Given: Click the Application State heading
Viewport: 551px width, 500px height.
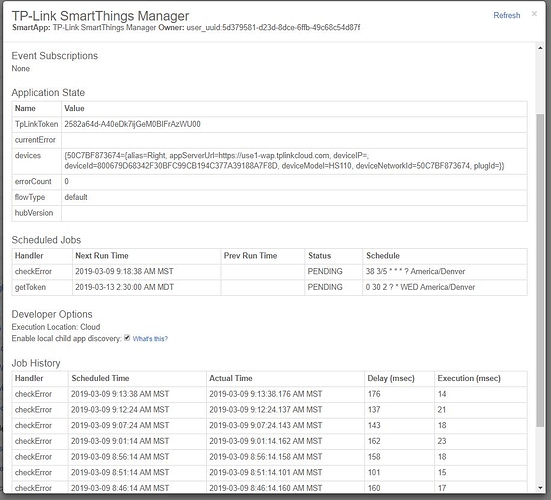Looking at the screenshot, I should (48, 93).
